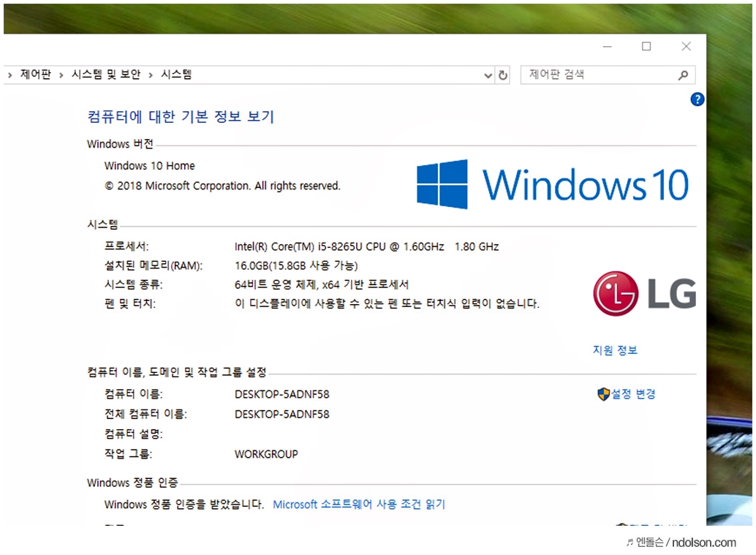This screenshot has height=555, width=756.
Task: Select 시스템 breadcrumb item
Action: click(x=176, y=75)
